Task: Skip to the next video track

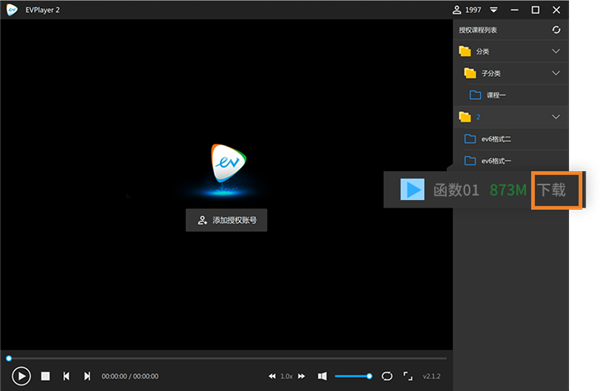Action: coord(87,376)
